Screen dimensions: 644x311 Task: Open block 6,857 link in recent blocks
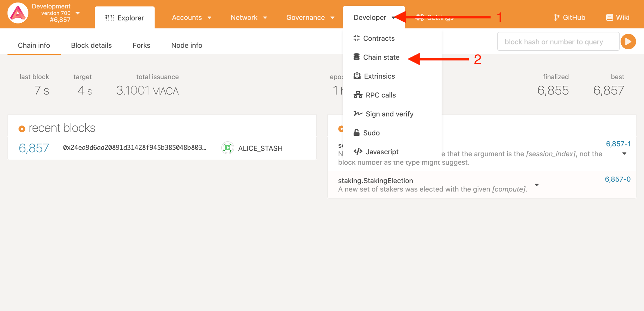pyautogui.click(x=34, y=148)
